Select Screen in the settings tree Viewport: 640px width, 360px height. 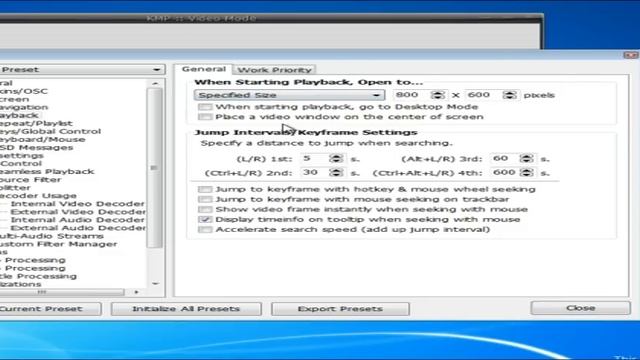coord(15,99)
